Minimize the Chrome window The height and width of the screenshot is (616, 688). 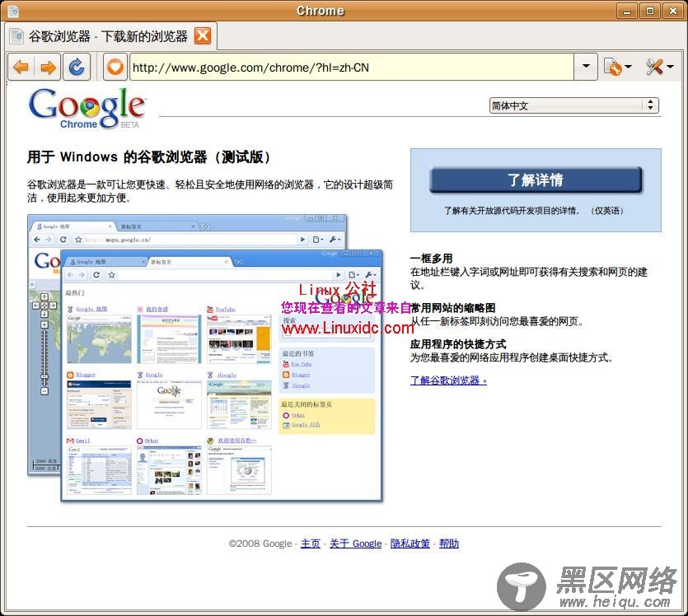pos(627,11)
